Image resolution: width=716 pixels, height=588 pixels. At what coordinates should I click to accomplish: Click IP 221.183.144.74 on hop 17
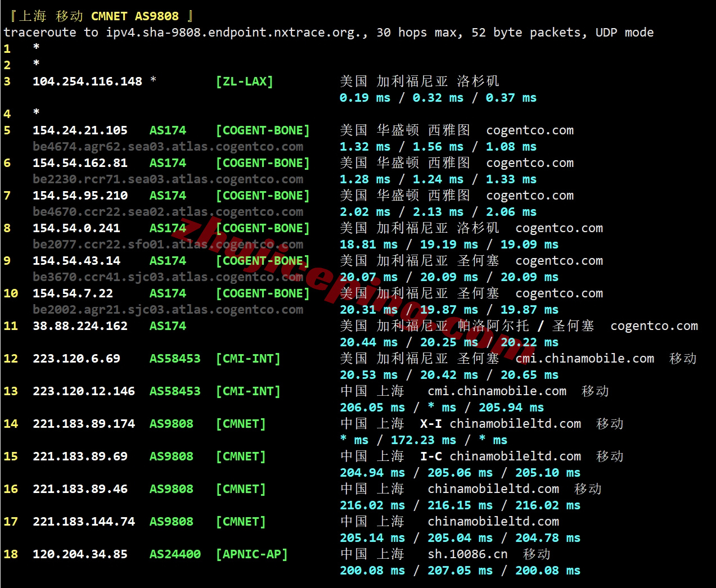84,522
